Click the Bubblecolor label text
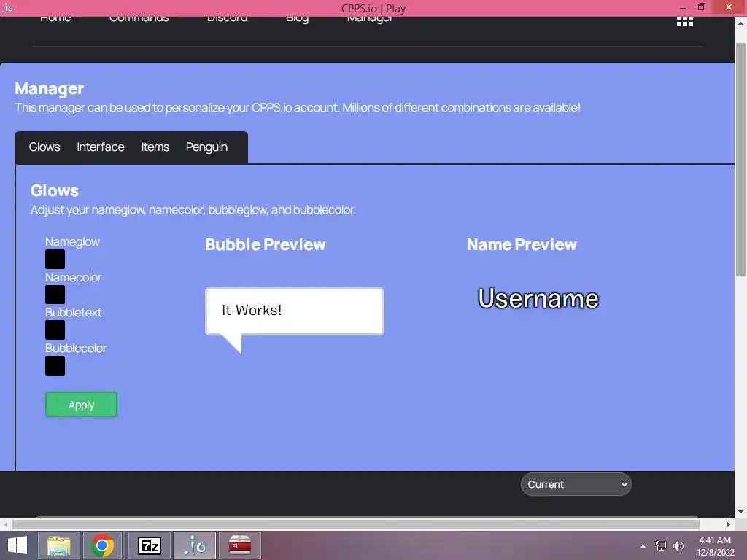This screenshot has width=747, height=560. pyautogui.click(x=76, y=348)
